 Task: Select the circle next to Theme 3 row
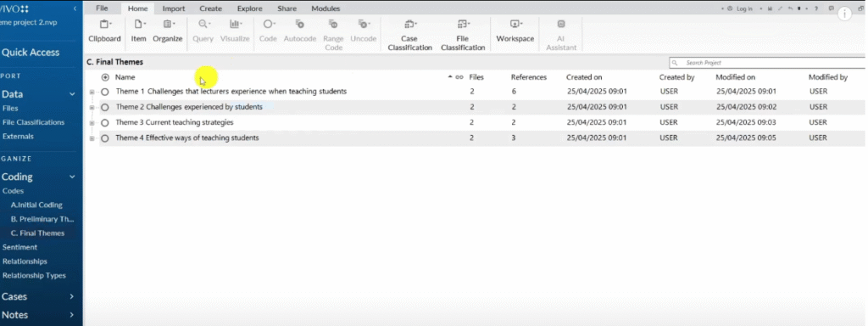click(104, 122)
